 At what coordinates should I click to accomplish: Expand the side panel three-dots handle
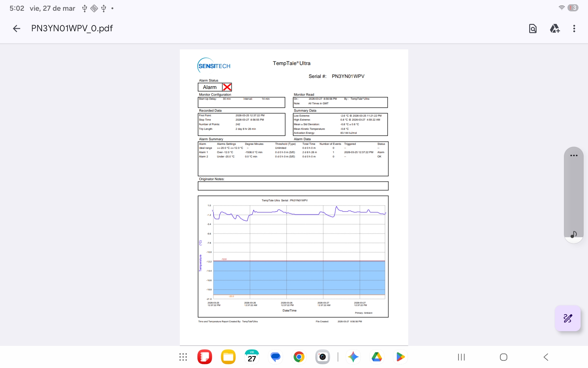tap(574, 155)
